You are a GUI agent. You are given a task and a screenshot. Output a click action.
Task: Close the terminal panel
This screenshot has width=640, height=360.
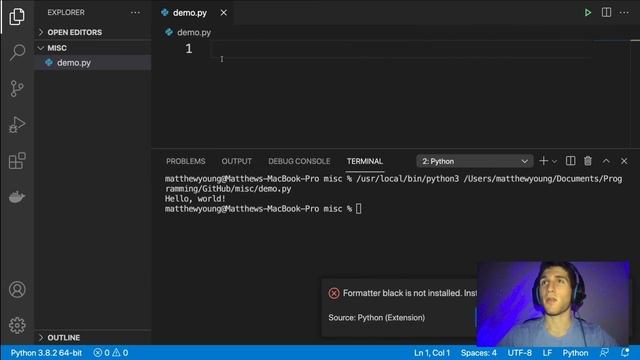[x=624, y=161]
